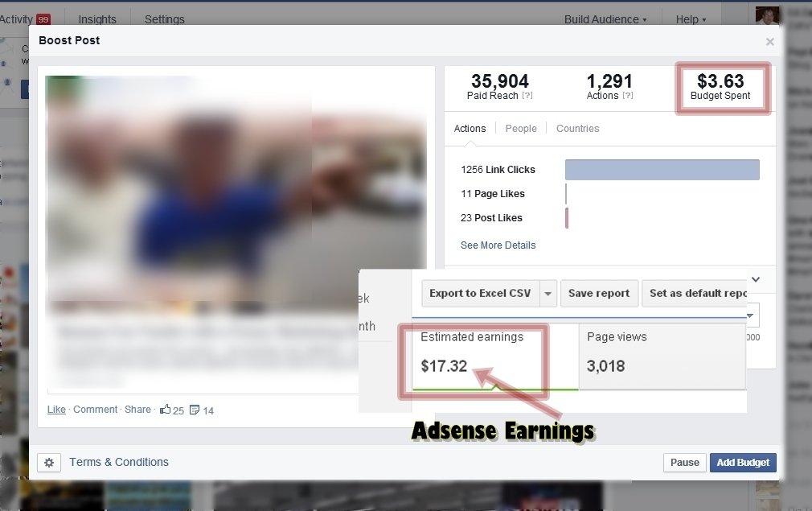Screen dimensions: 812x511
Task: Open the Build Audience dropdown
Action: tap(605, 19)
